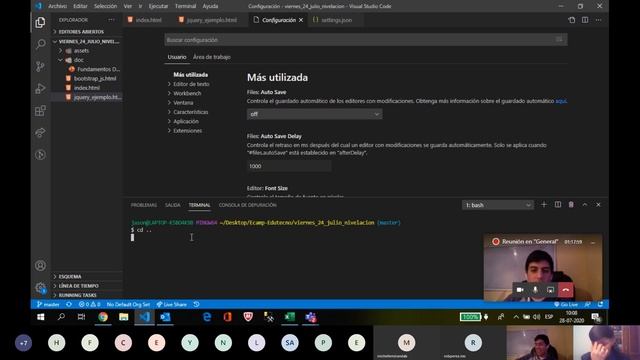Collapse the doc folder
640x360 pixels.
coord(87,60)
